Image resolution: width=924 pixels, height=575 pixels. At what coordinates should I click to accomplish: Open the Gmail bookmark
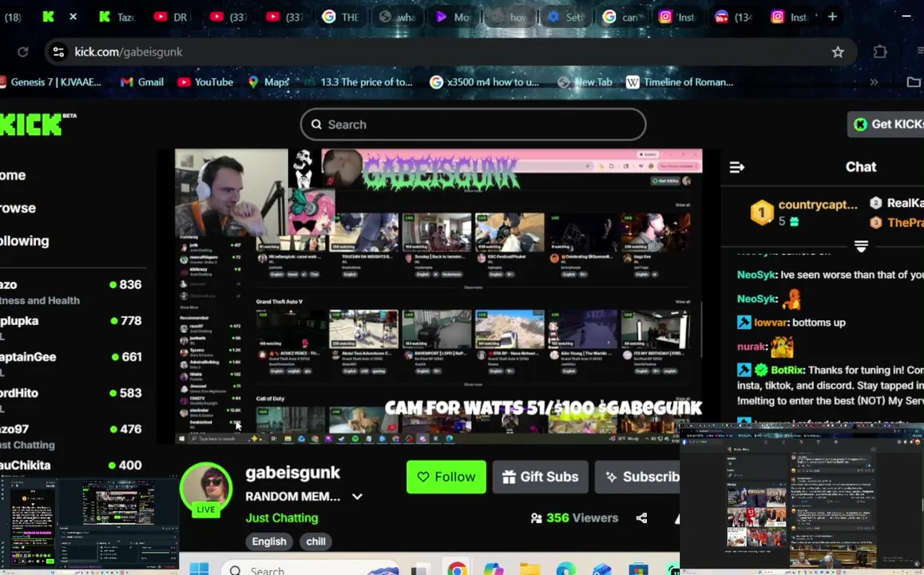[142, 82]
